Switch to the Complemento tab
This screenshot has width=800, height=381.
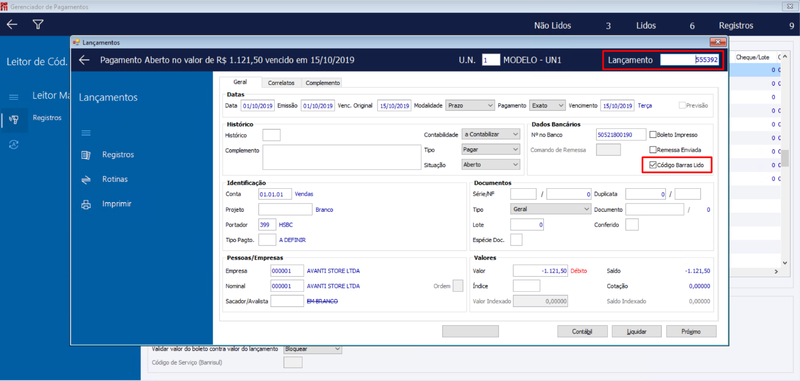pyautogui.click(x=322, y=82)
